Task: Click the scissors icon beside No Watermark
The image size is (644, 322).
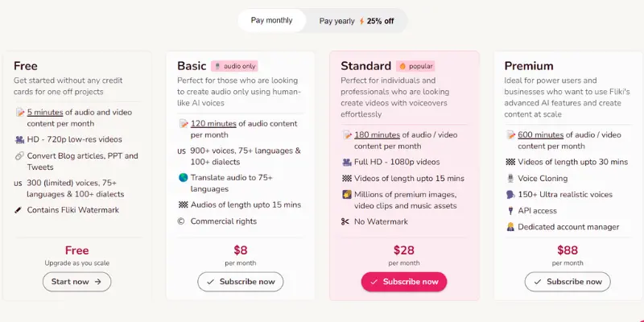Action: pos(345,222)
